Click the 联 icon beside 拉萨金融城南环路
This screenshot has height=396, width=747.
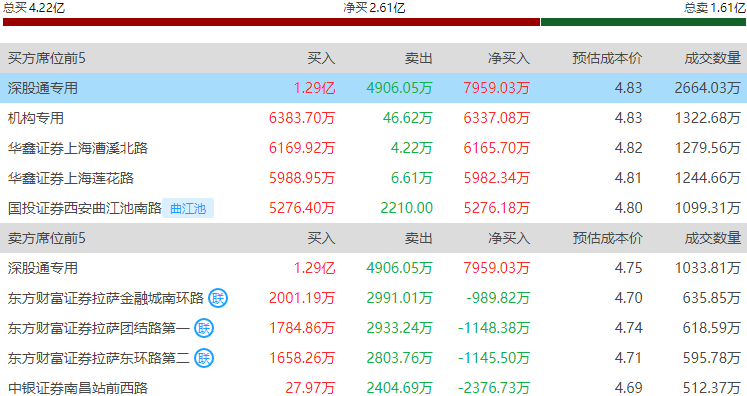[218, 298]
